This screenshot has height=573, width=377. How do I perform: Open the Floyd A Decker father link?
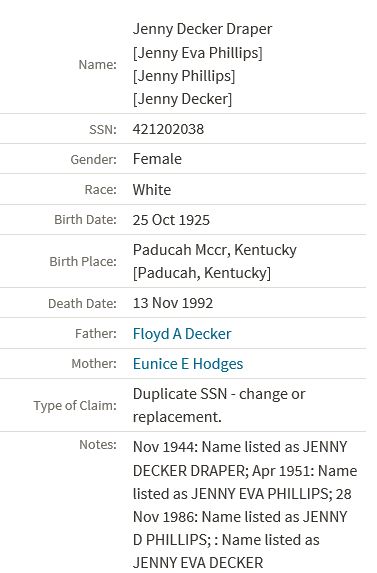[x=182, y=334]
